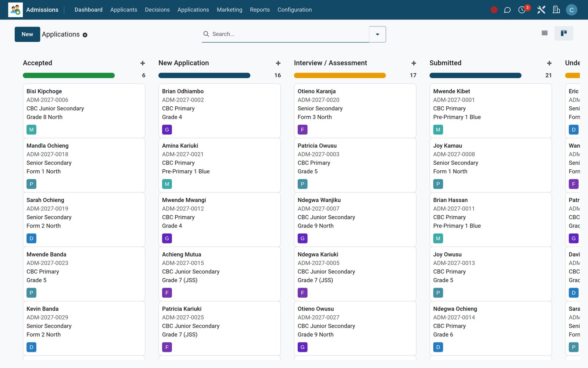Switch to list view
Image resolution: width=588 pixels, height=368 pixels.
click(545, 33)
